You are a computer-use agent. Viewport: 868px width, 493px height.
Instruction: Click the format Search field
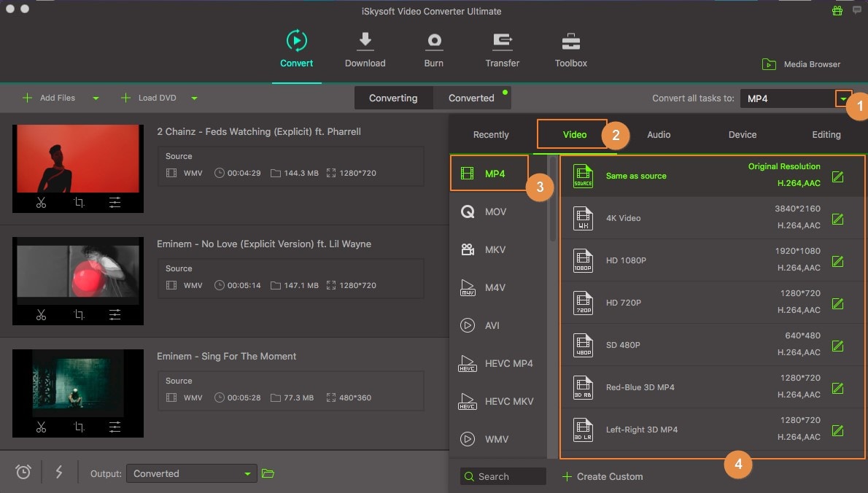503,476
